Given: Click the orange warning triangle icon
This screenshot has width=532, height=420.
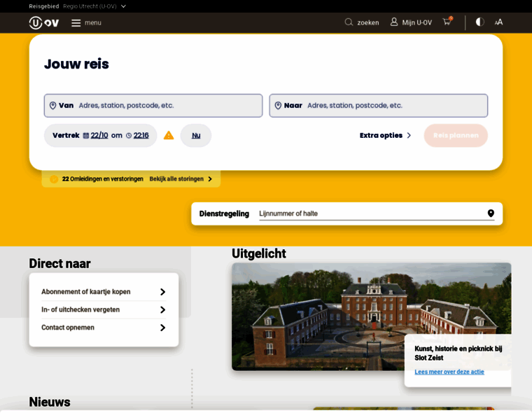Looking at the screenshot, I should [169, 135].
